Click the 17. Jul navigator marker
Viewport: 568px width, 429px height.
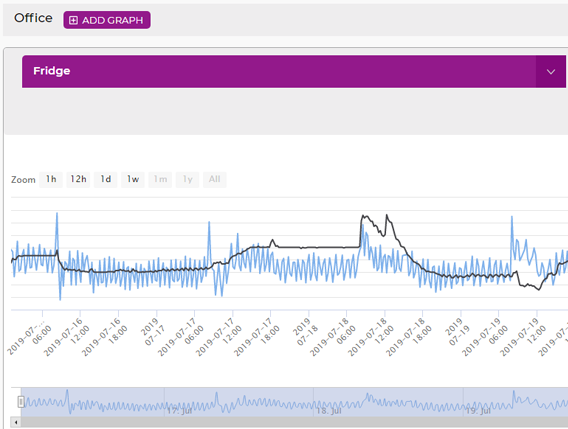point(179,411)
